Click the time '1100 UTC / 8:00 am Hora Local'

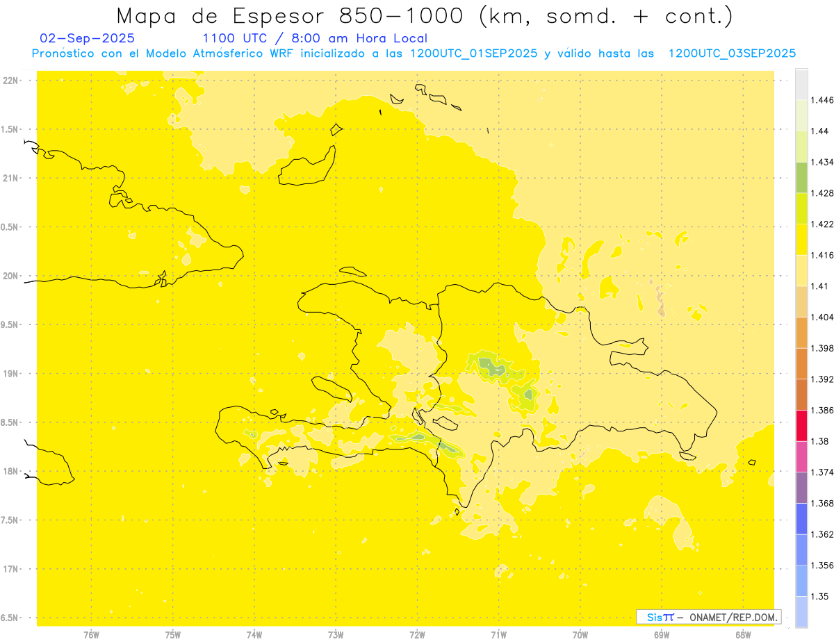[315, 39]
